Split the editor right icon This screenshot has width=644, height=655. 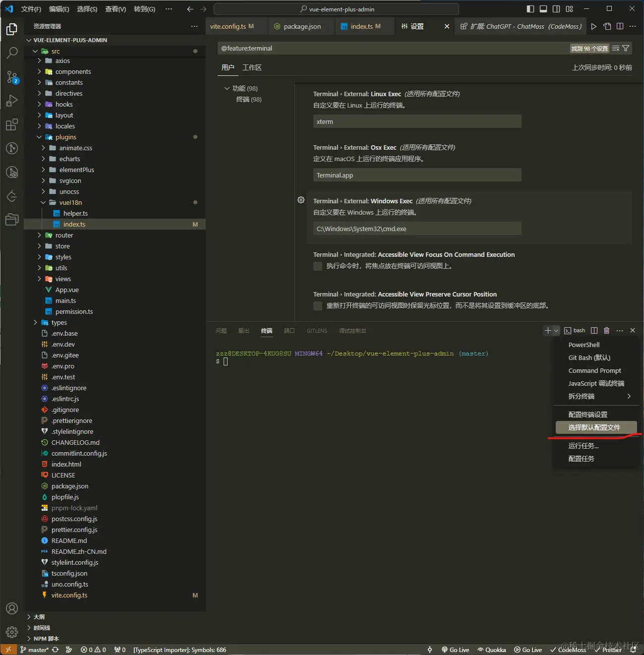click(620, 26)
